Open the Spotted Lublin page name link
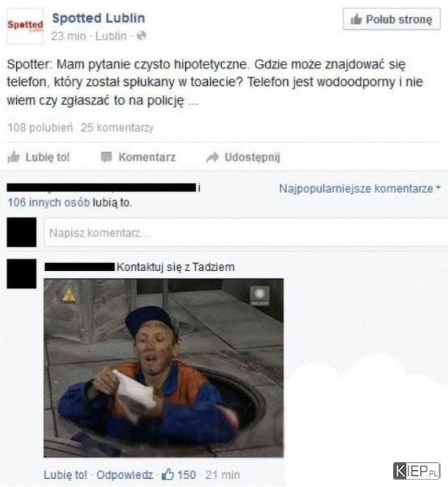 pos(98,18)
